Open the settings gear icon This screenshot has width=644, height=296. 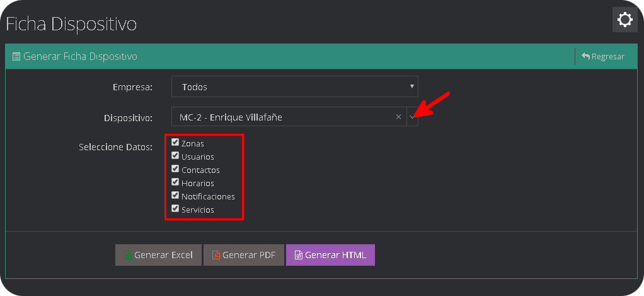624,20
